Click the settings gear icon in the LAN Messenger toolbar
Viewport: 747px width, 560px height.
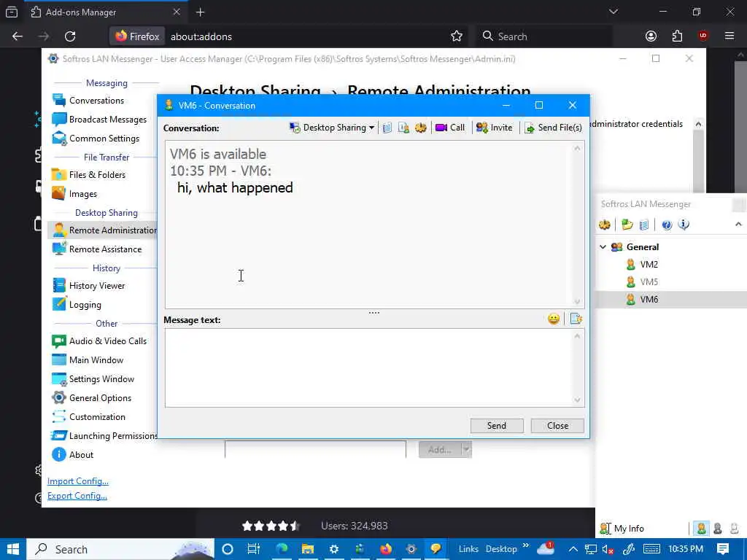tap(605, 225)
